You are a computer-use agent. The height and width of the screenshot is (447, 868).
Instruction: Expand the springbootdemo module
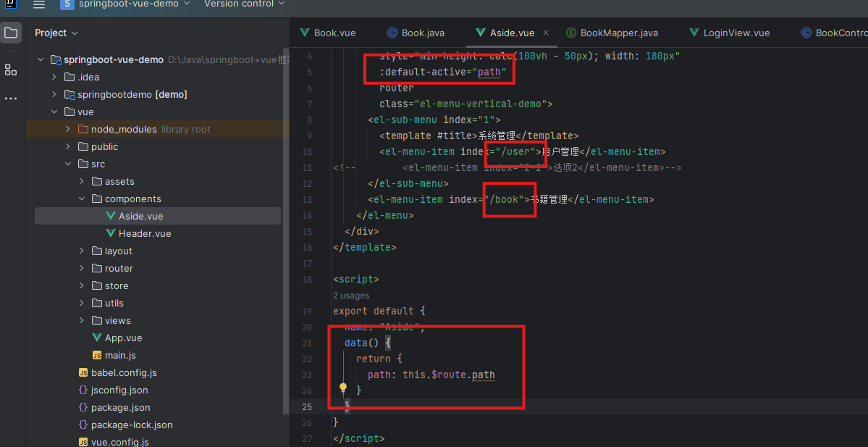coord(54,94)
